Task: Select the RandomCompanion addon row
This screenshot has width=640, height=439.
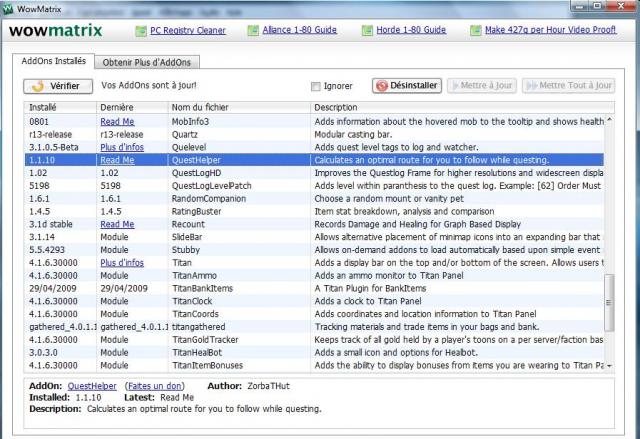Action: [314, 199]
